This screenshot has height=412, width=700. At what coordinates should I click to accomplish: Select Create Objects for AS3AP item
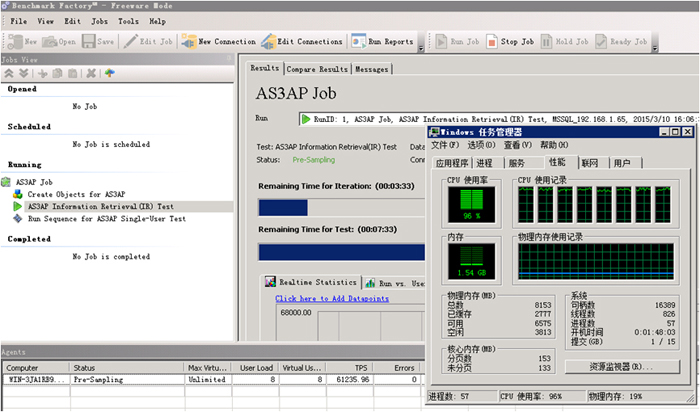76,194
